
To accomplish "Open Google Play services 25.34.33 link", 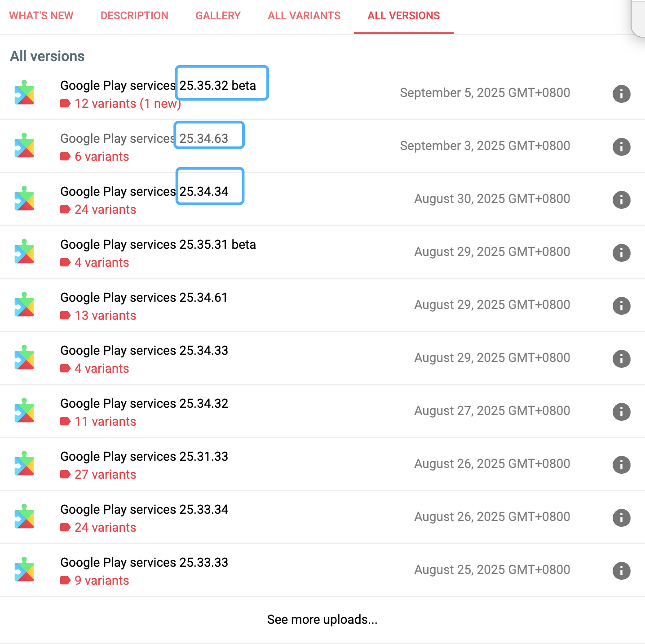I will 144,350.
